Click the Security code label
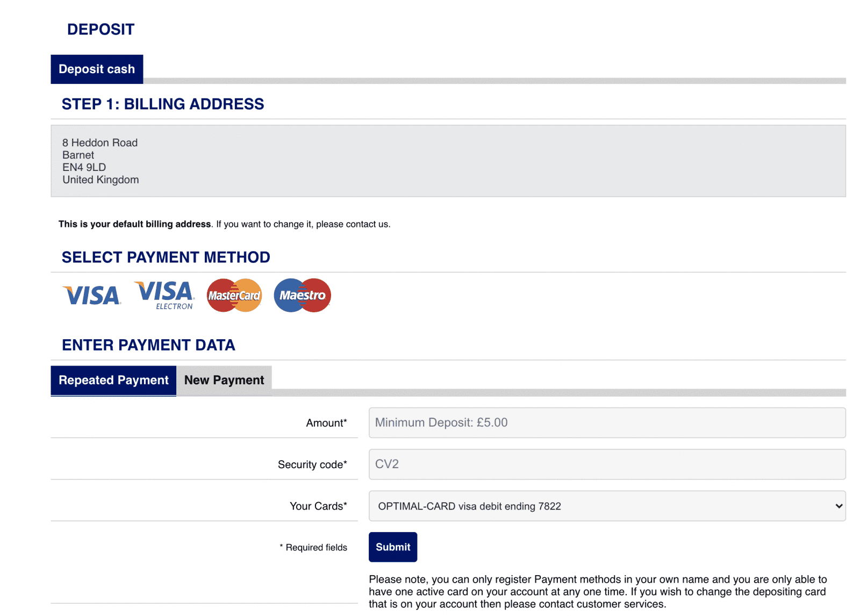This screenshot has width=860, height=616. 312,464
